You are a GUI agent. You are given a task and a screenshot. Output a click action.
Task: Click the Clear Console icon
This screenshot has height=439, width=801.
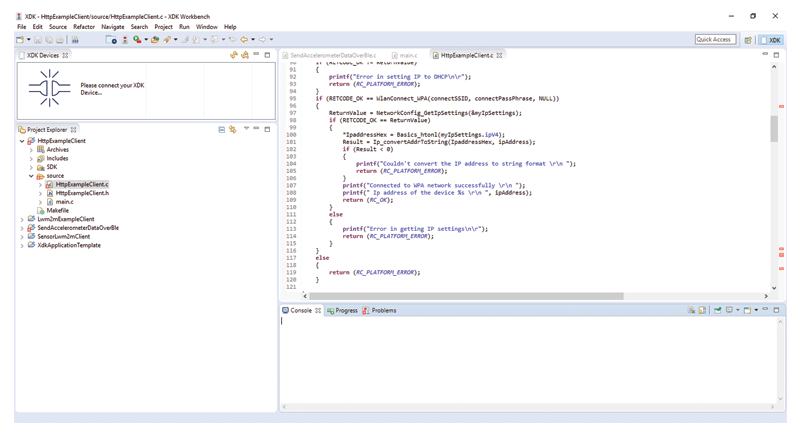tap(691, 310)
